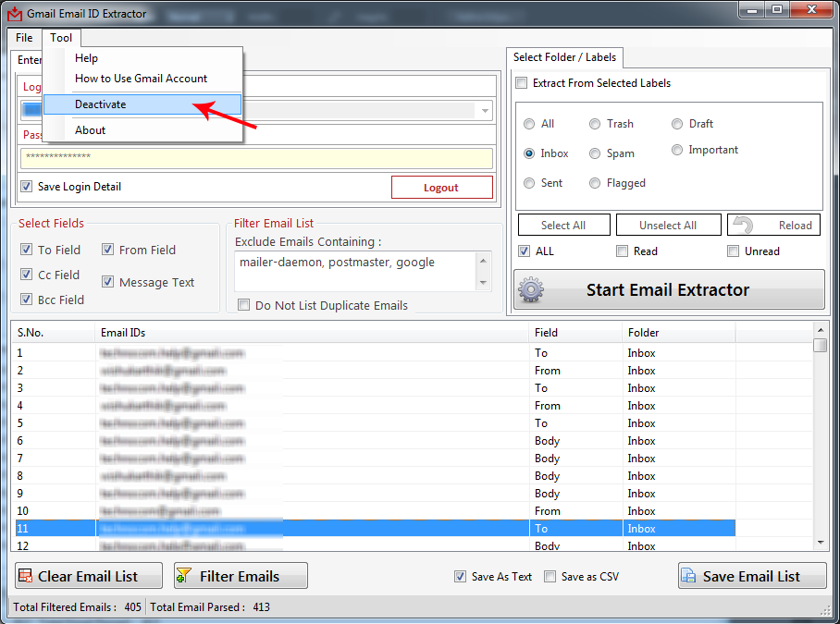Uncheck the Message Text checkbox
Screen dimensions: 840x624
point(107,282)
